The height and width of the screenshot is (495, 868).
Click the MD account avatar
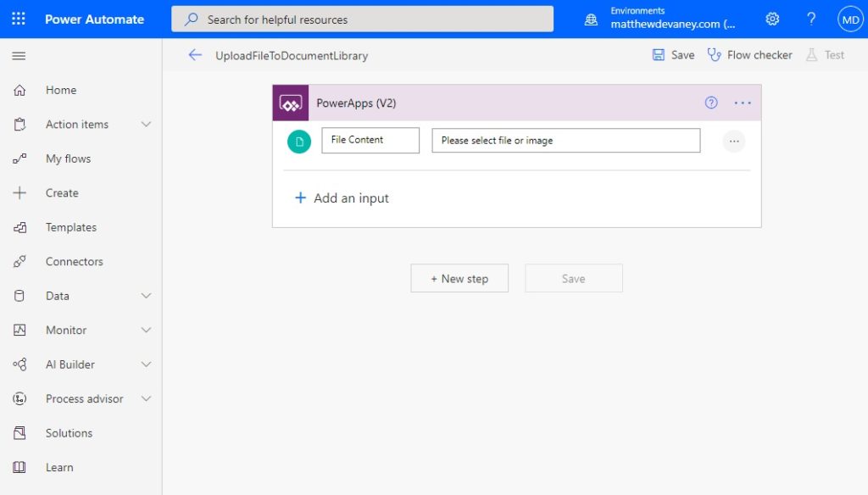pyautogui.click(x=850, y=19)
